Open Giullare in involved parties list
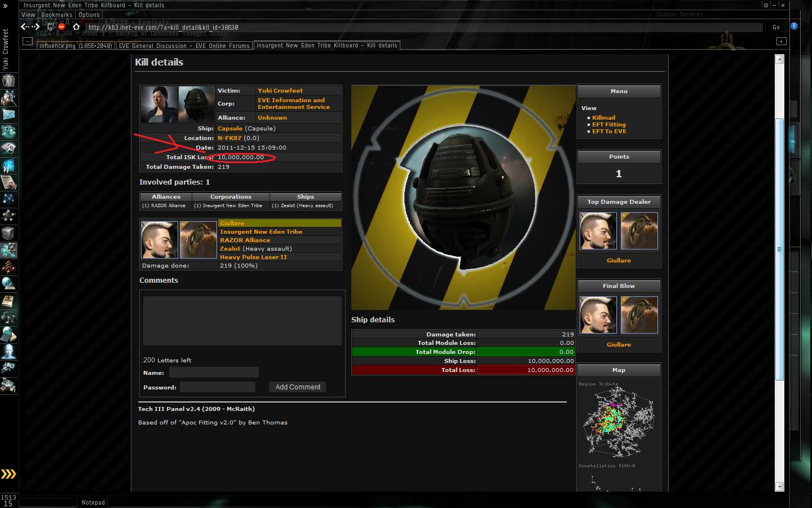The image size is (812, 508). pyautogui.click(x=232, y=223)
